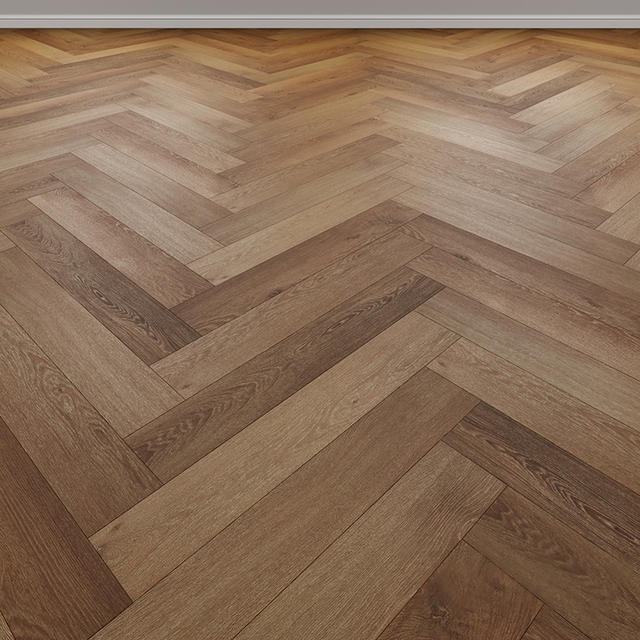The width and height of the screenshot is (640, 640).
Task: Click the gray baseboard along the wall
Action: (320, 7)
